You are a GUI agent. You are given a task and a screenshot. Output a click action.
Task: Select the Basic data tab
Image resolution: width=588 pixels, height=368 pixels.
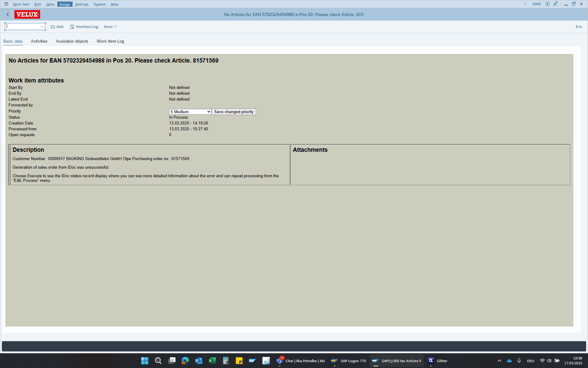13,41
